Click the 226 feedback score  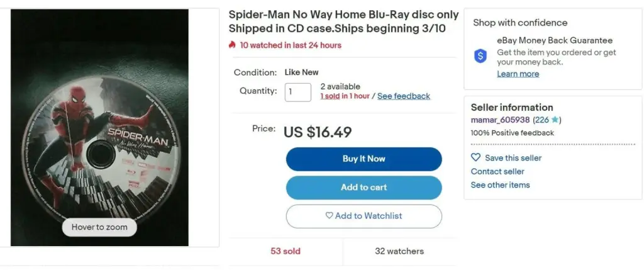coord(541,120)
